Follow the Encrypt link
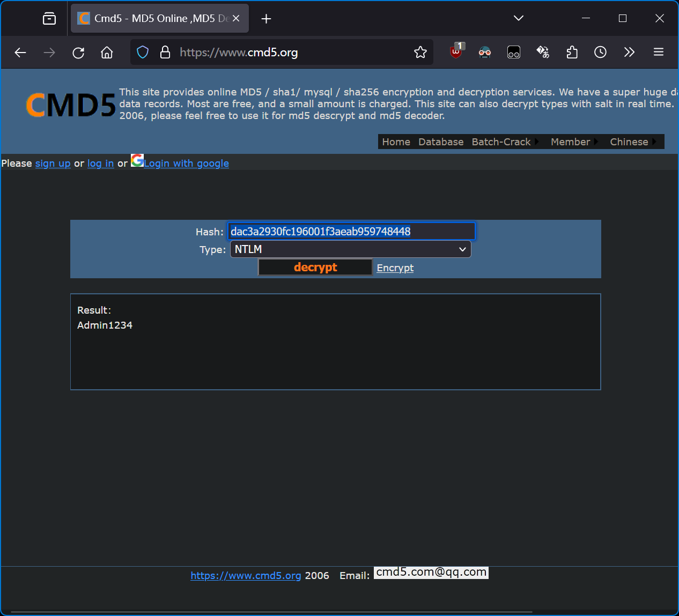The width and height of the screenshot is (679, 616). pyautogui.click(x=395, y=268)
